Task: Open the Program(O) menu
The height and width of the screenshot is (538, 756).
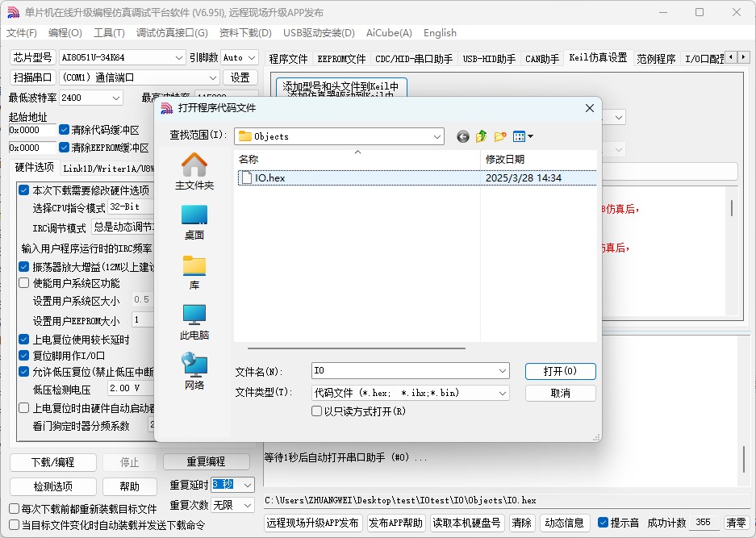Action: point(65,33)
